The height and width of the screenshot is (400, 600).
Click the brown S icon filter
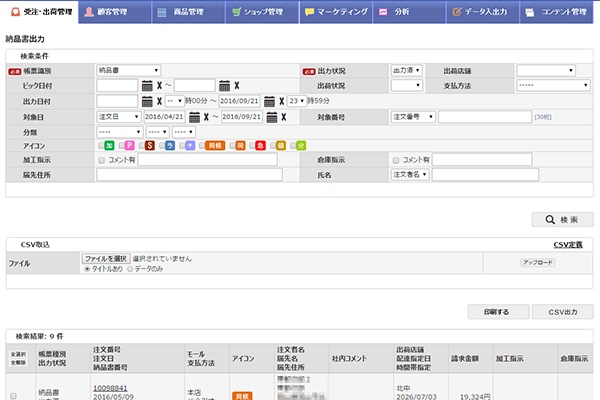click(149, 146)
